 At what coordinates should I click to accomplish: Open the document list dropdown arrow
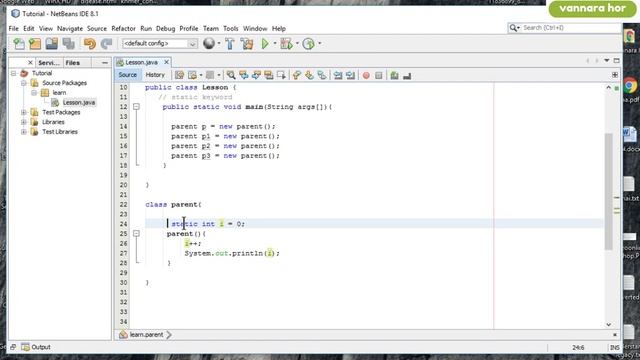click(607, 60)
